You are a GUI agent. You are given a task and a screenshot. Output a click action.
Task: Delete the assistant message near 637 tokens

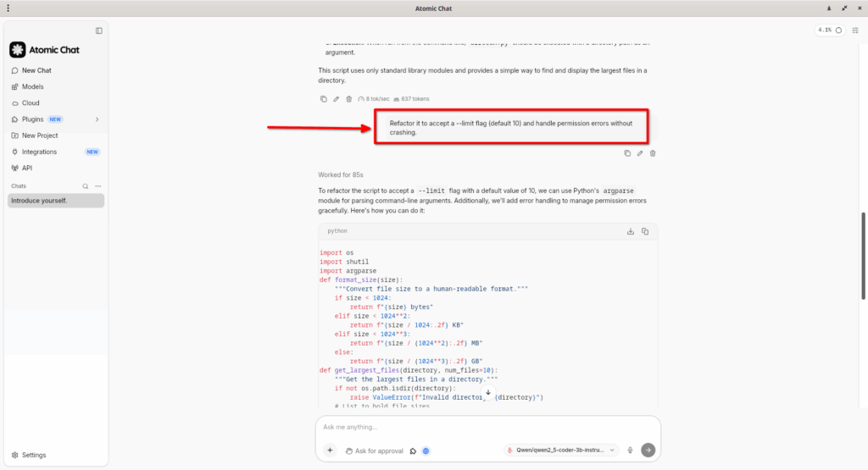coord(348,99)
